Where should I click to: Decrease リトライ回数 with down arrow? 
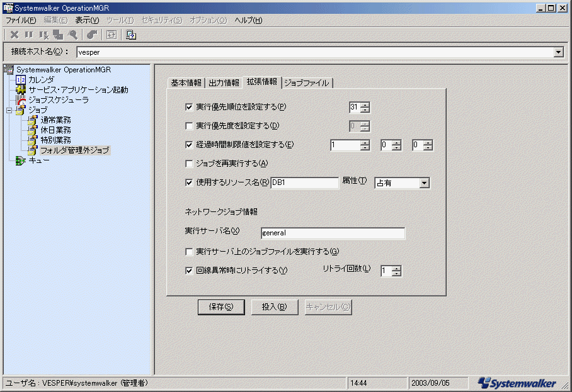[x=396, y=273]
